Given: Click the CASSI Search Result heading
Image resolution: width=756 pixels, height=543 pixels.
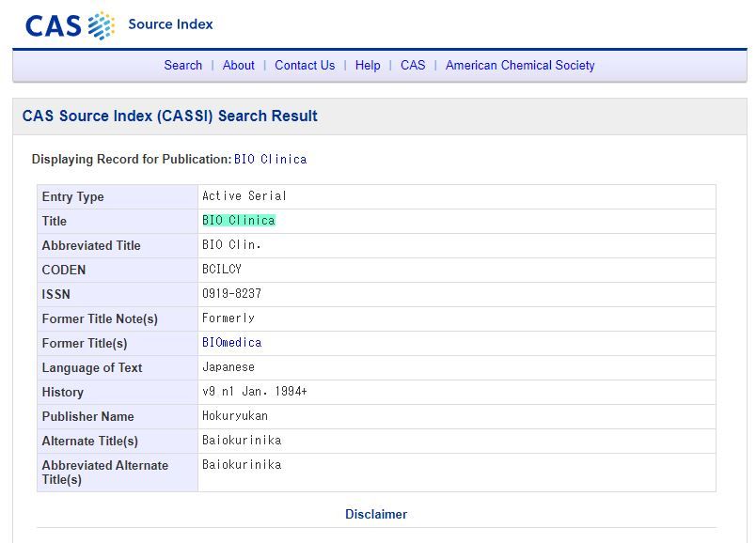Looking at the screenshot, I should click(x=169, y=116).
